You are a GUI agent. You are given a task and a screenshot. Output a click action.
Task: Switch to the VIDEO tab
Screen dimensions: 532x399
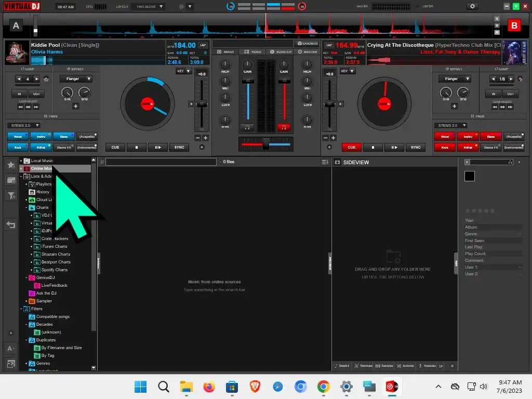(x=253, y=52)
